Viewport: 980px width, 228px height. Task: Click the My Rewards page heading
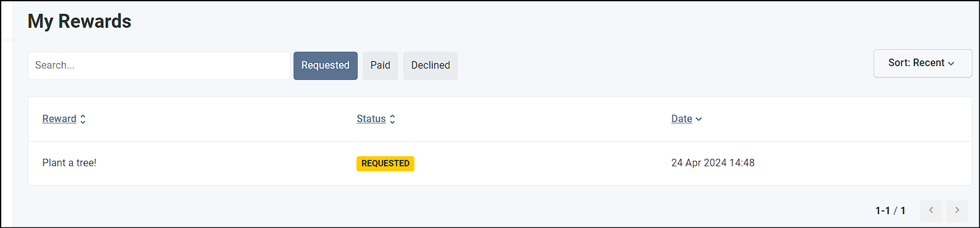(x=79, y=21)
